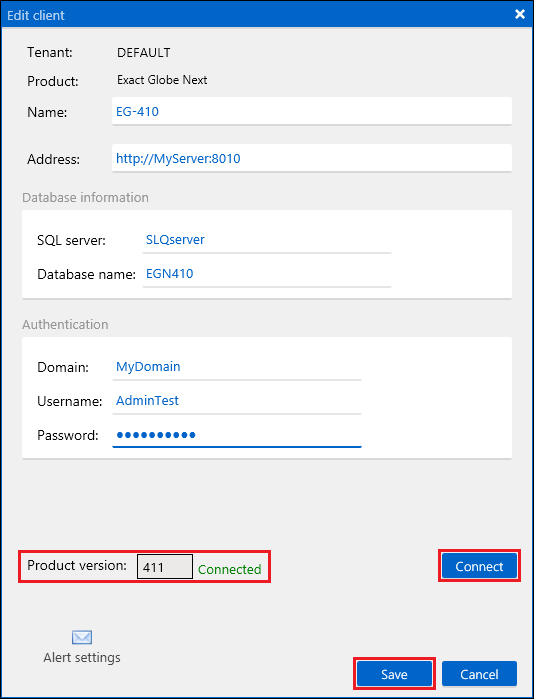Click the Exact Globe Next product text

(x=162, y=80)
